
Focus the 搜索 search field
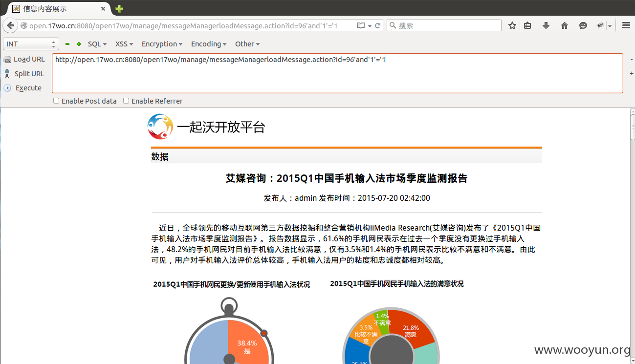click(444, 25)
